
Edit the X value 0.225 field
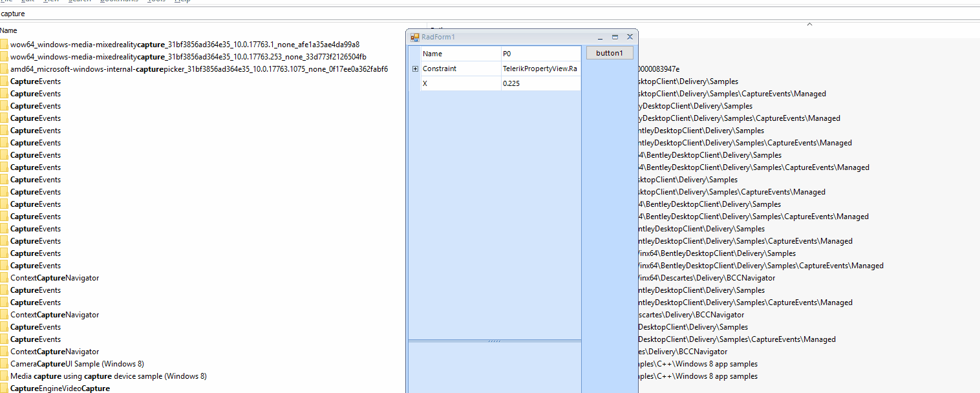coord(541,83)
